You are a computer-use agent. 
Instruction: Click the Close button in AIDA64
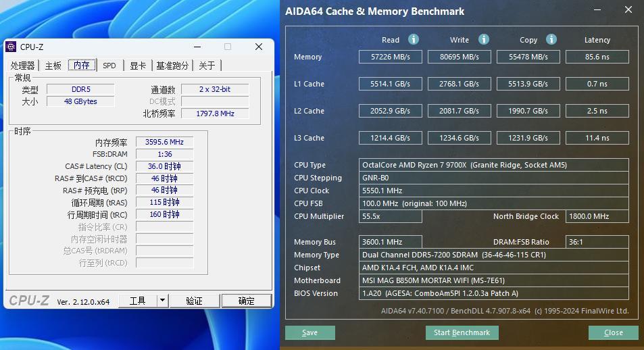[x=614, y=332]
